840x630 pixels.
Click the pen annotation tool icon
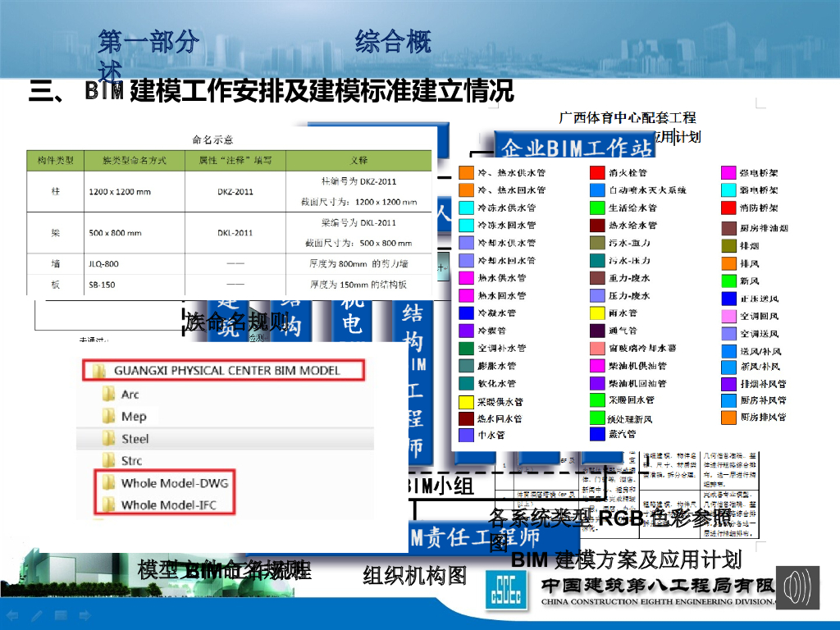pos(38,614)
